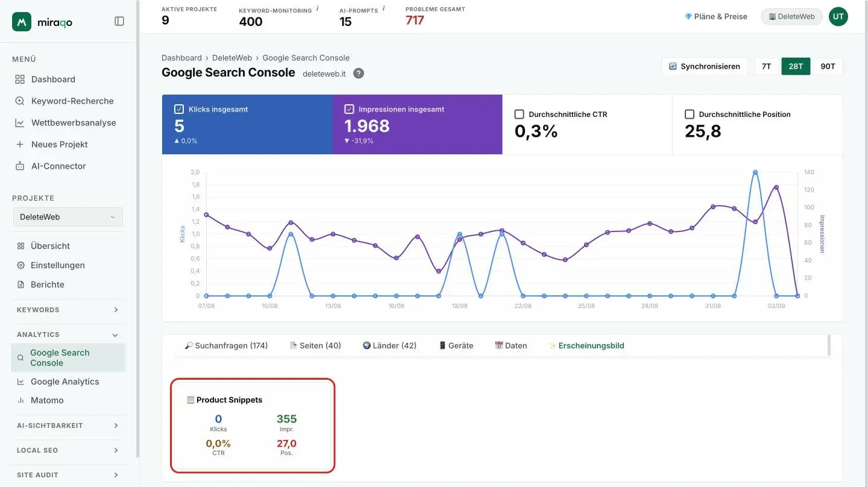This screenshot has height=487, width=868.
Task: Click the diamond icon at Pläne & Preise
Action: click(688, 16)
